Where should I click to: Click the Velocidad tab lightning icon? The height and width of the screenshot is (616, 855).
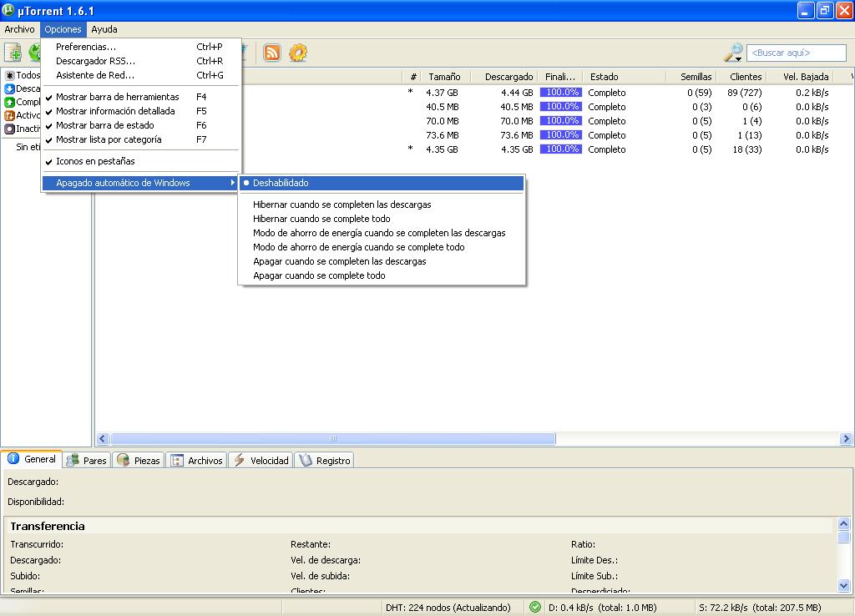point(240,460)
